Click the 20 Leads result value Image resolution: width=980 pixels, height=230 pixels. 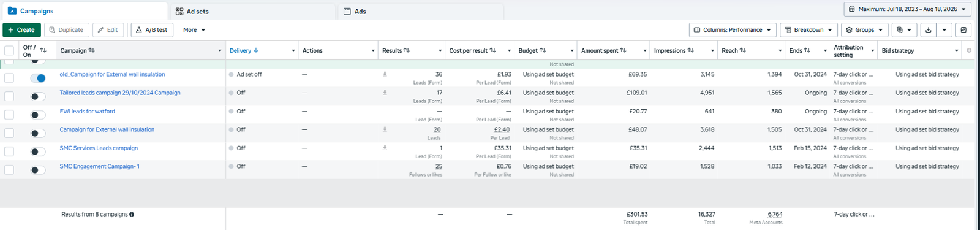(x=437, y=129)
